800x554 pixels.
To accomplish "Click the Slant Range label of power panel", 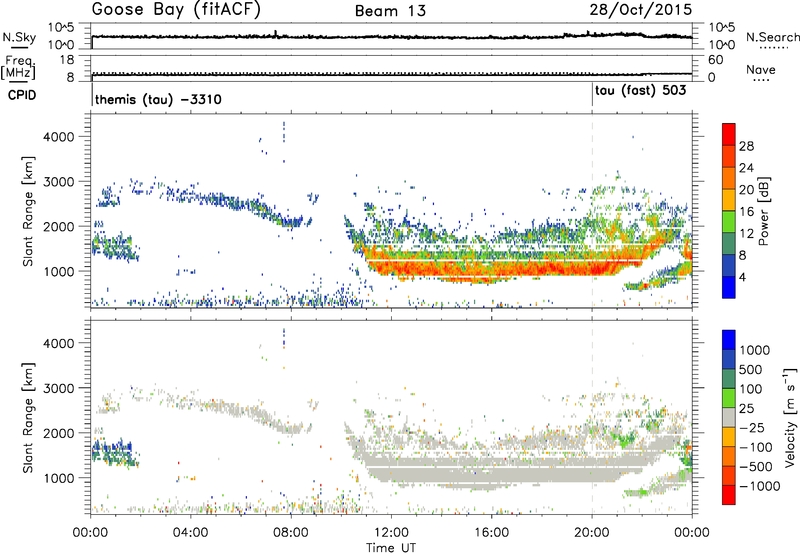I will (28, 211).
